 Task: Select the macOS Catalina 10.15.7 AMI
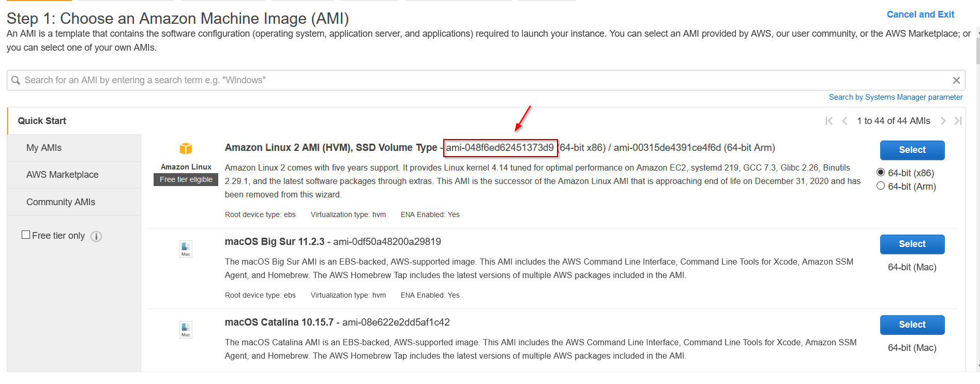pos(912,325)
